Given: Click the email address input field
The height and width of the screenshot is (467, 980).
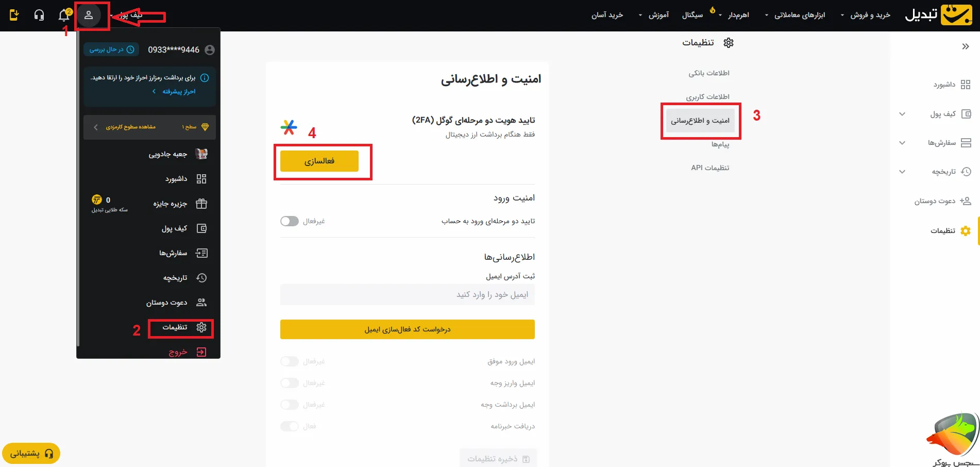Looking at the screenshot, I should tap(407, 294).
